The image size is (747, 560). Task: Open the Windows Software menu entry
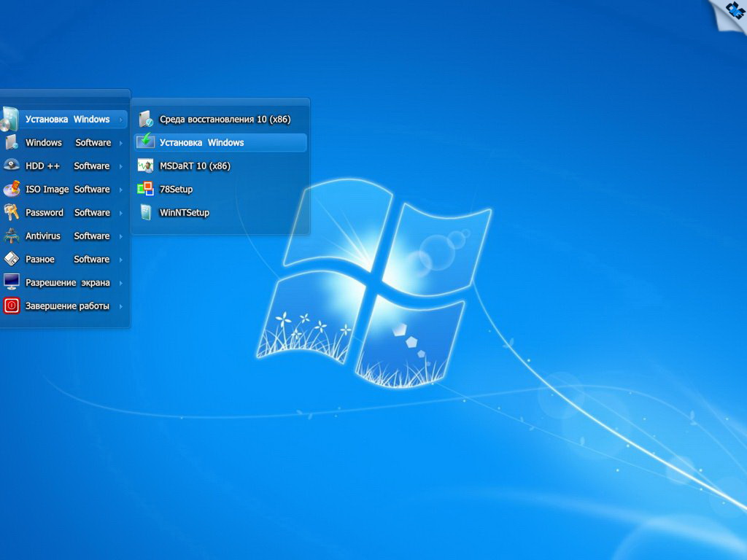point(64,142)
